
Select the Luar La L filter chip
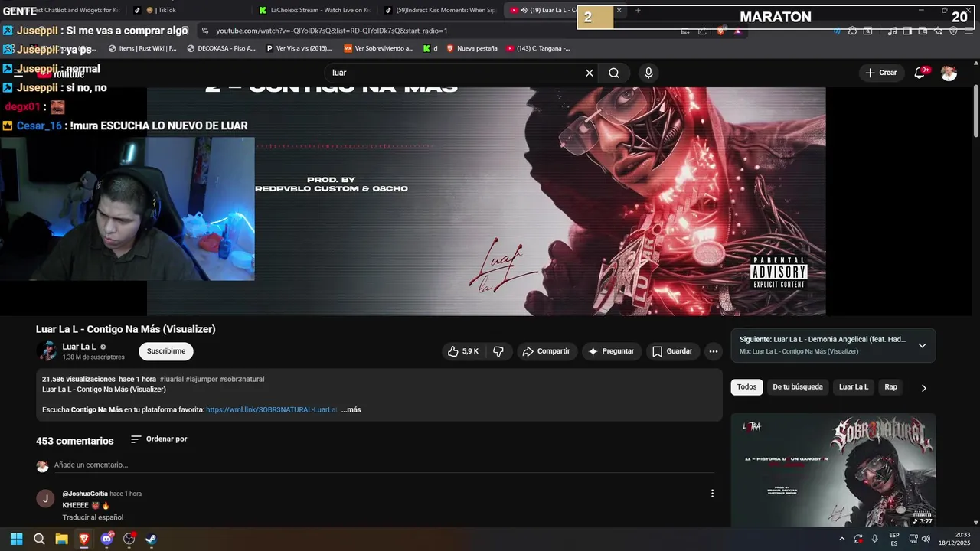(854, 387)
